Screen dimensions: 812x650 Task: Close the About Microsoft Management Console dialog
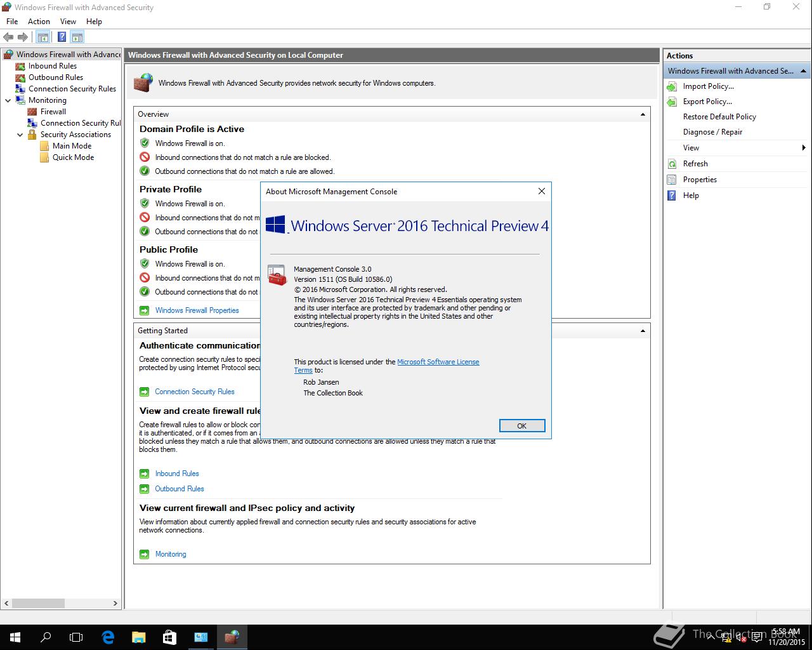point(541,191)
